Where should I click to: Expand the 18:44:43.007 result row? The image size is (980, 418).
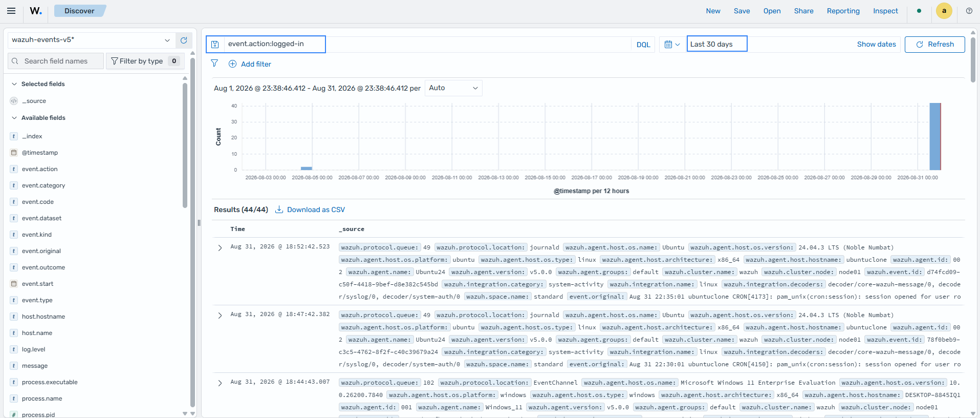220,383
